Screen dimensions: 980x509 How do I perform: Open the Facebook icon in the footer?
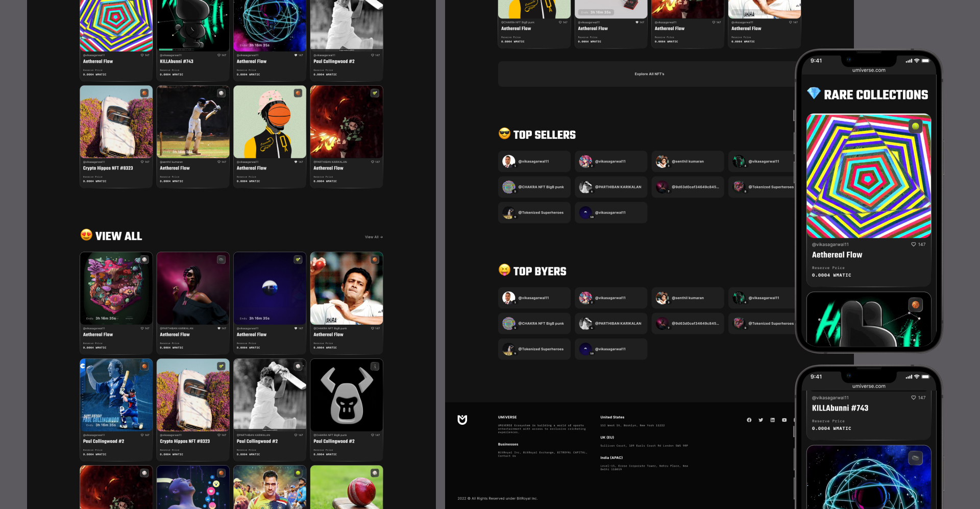[749, 420]
